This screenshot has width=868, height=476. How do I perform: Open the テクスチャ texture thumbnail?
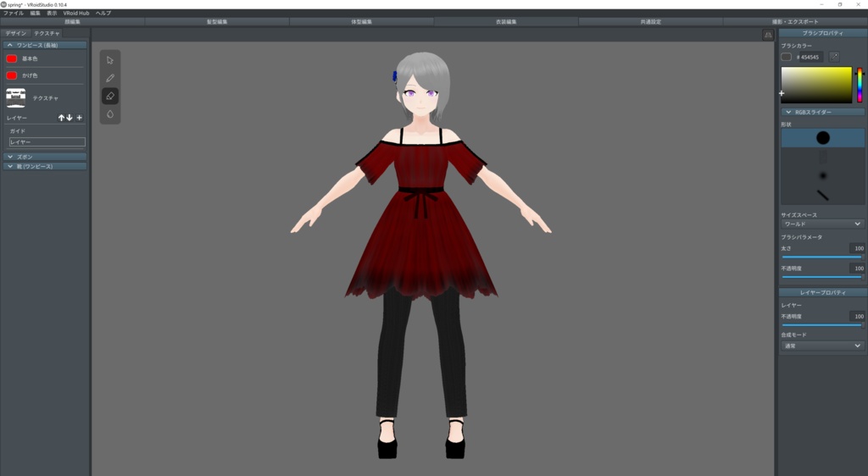[15, 97]
